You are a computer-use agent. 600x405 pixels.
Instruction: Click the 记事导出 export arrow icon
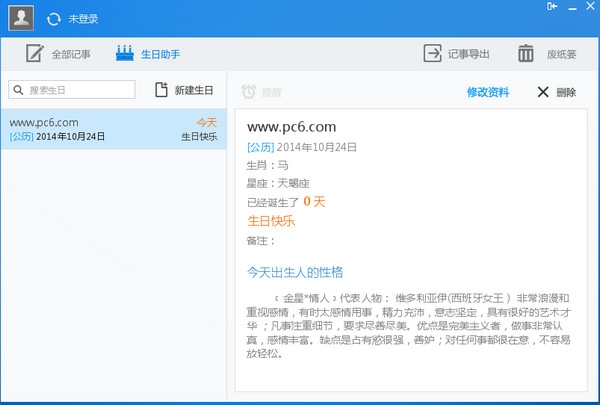(433, 54)
